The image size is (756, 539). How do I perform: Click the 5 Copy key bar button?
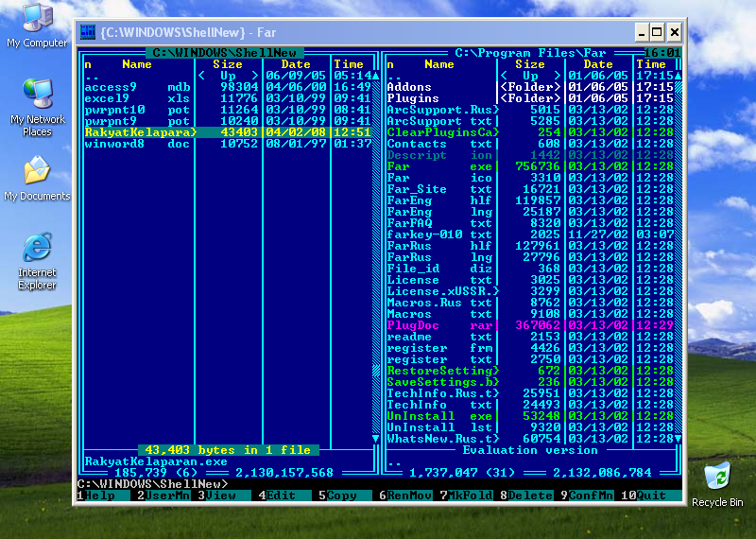(345, 496)
